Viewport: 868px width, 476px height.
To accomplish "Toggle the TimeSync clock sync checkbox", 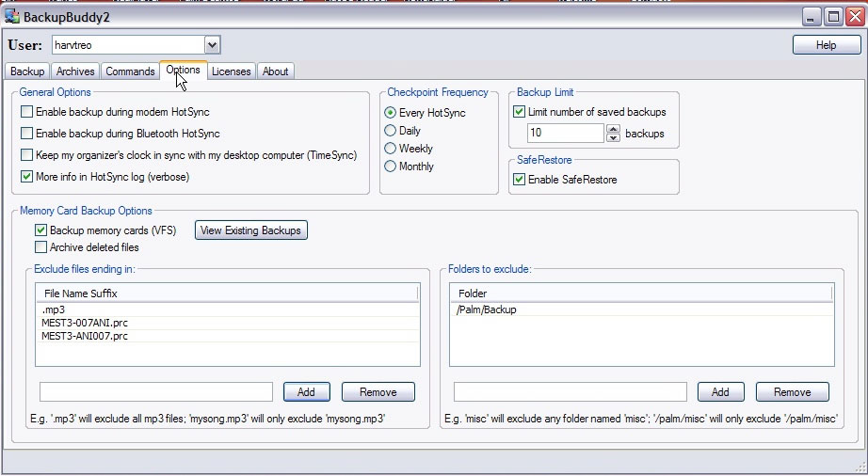I will [x=26, y=155].
